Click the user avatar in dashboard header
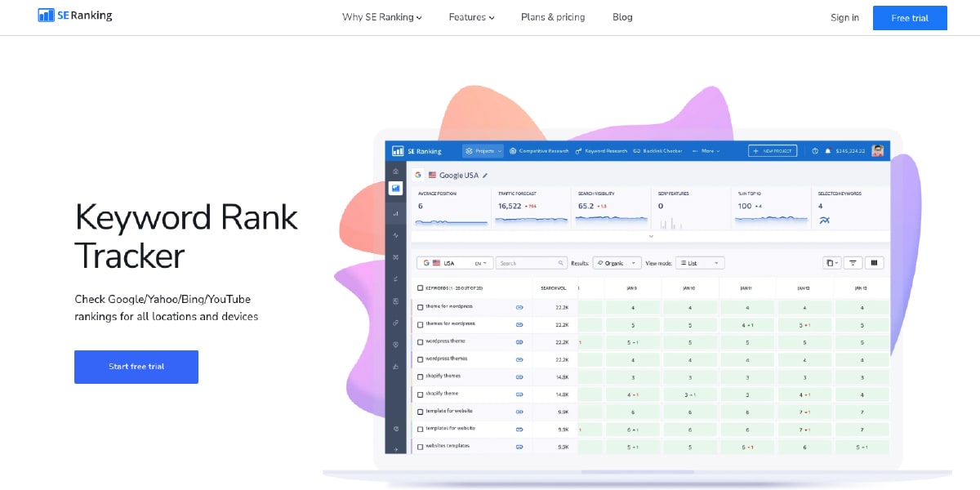Screen dimensions: 980x490 click(878, 151)
